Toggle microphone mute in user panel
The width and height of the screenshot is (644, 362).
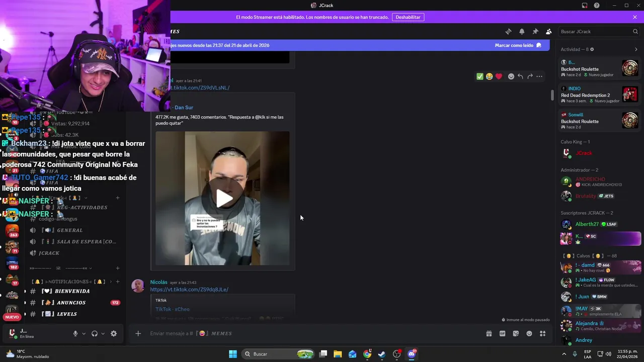(75, 333)
